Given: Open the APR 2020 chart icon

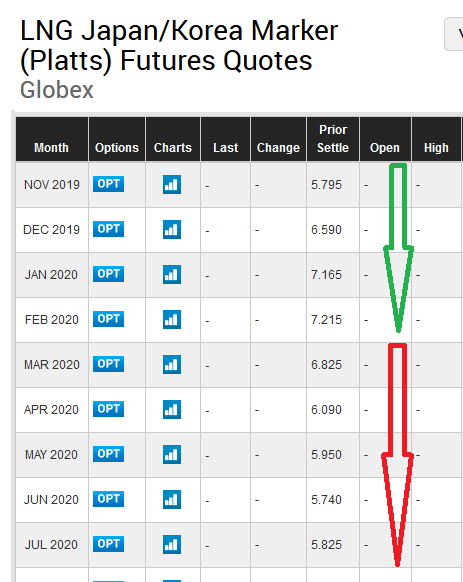Looking at the screenshot, I should [172, 409].
